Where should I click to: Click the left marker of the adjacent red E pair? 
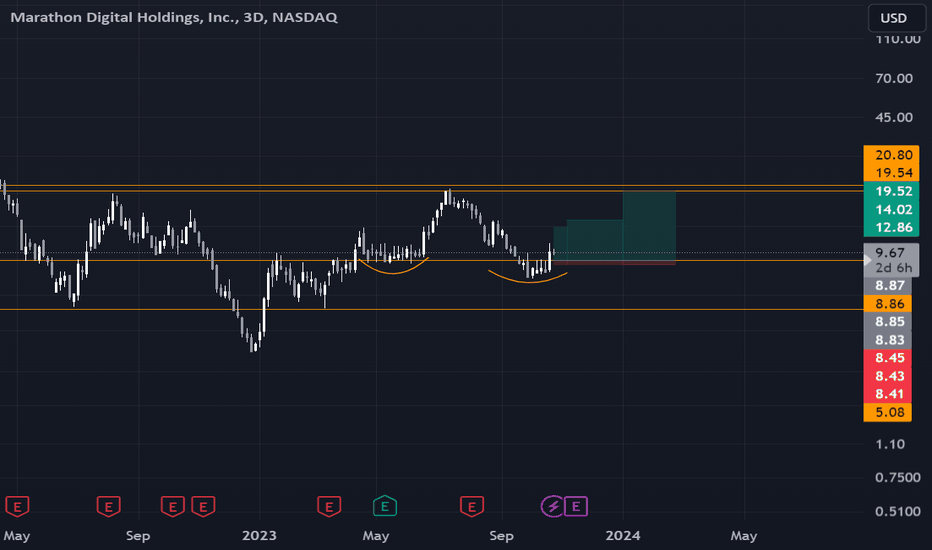(173, 507)
